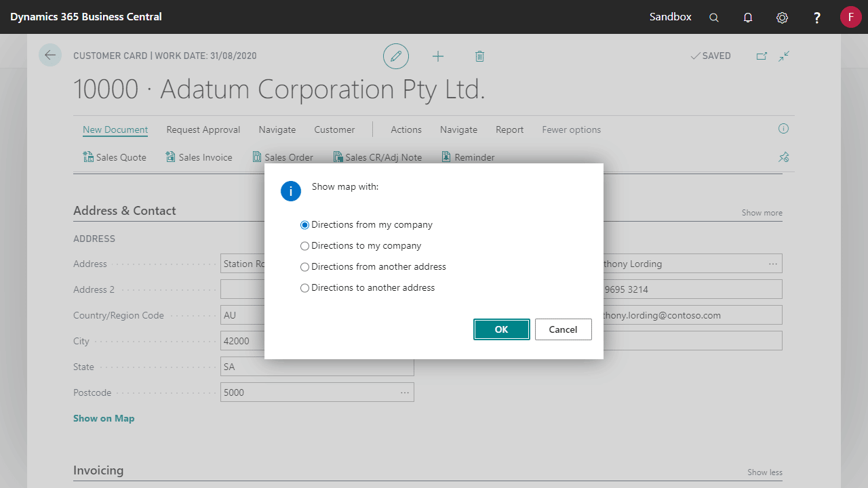Click the Country/Region Code field AU
This screenshot has height=488, width=868.
(x=242, y=315)
